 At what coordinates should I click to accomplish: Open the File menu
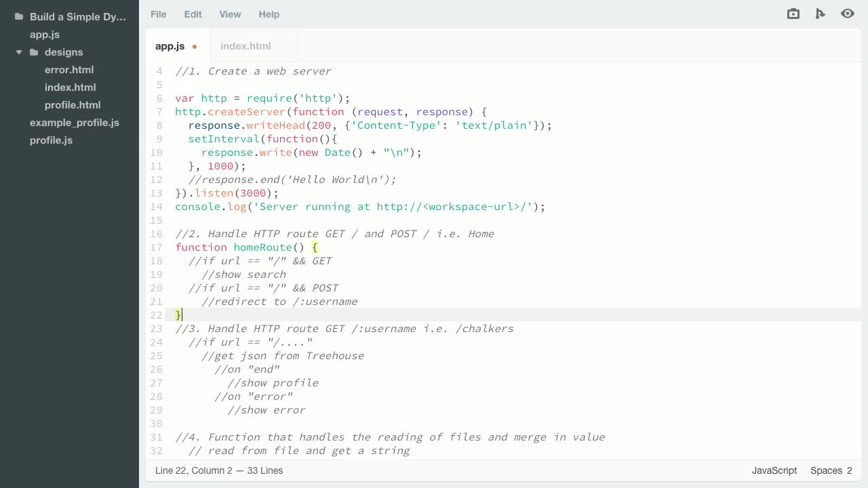click(158, 14)
